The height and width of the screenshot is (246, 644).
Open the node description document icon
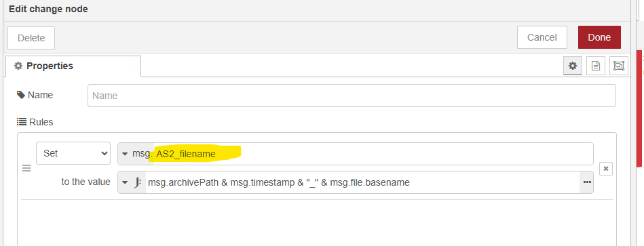596,66
